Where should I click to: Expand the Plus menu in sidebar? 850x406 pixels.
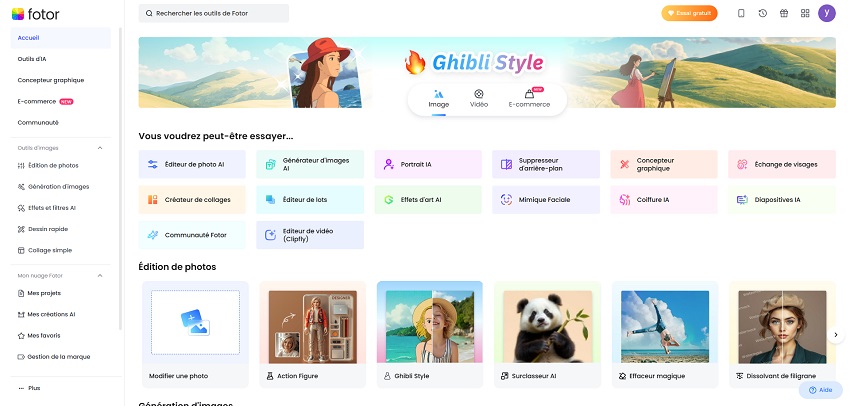pos(29,388)
